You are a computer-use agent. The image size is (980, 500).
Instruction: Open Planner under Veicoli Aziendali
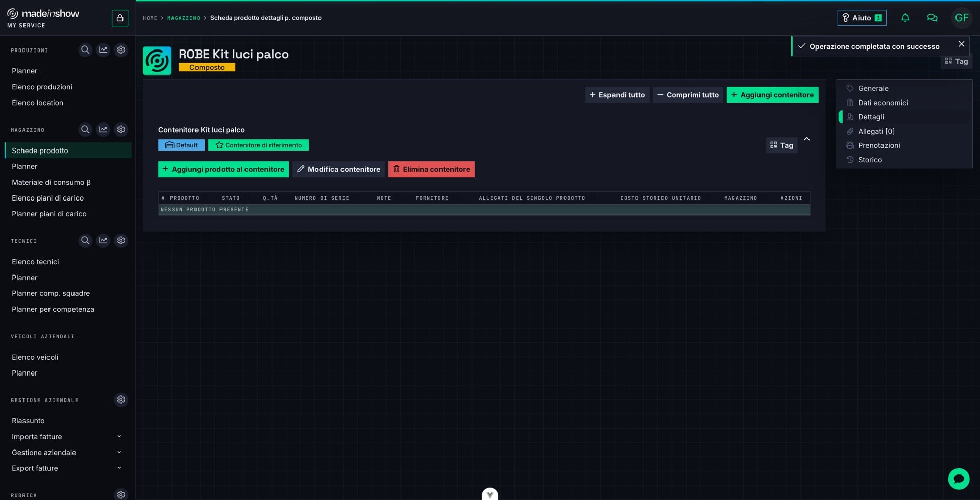(x=24, y=373)
